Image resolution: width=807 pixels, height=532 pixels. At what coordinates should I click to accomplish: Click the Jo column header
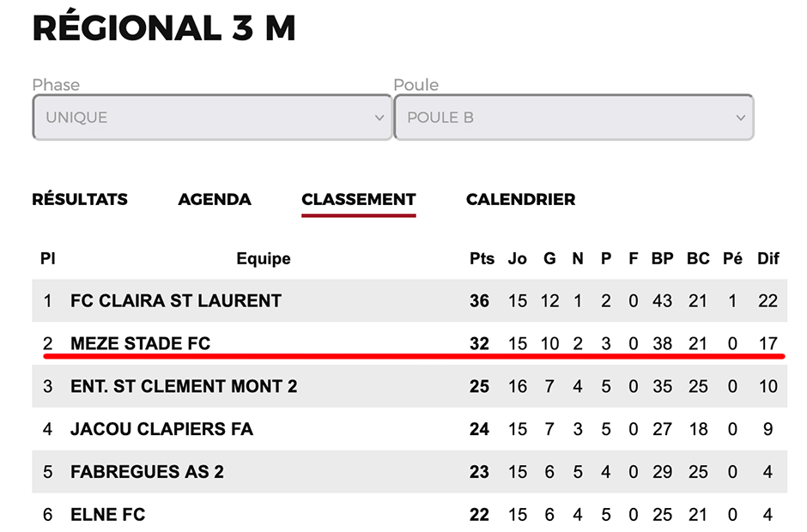click(517, 258)
